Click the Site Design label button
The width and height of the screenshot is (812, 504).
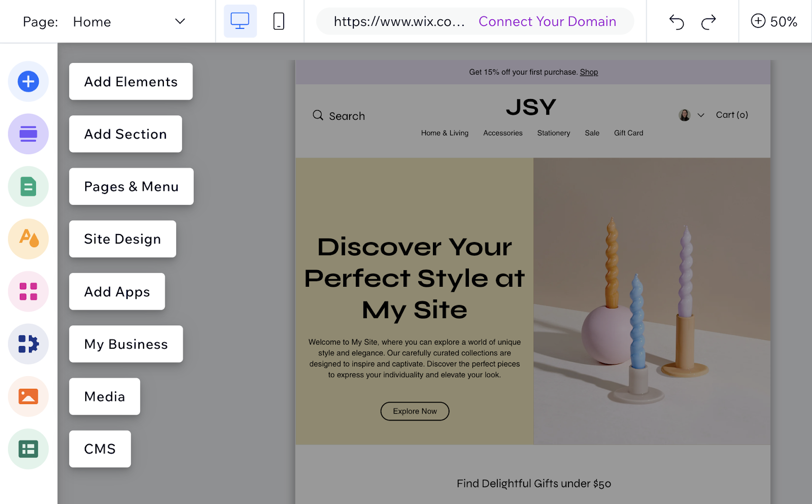pyautogui.click(x=123, y=239)
